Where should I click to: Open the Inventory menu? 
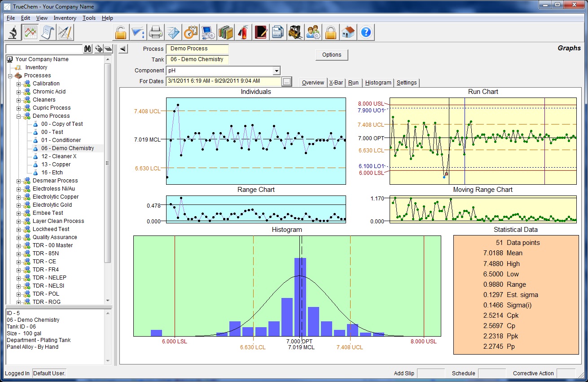(65, 18)
